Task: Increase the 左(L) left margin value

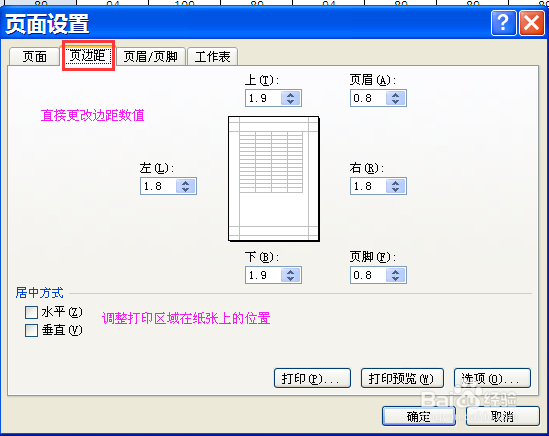Action: (x=185, y=182)
